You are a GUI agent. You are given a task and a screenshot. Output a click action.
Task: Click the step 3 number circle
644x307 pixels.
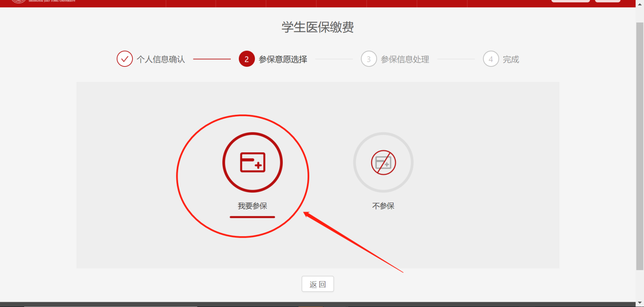pos(369,59)
